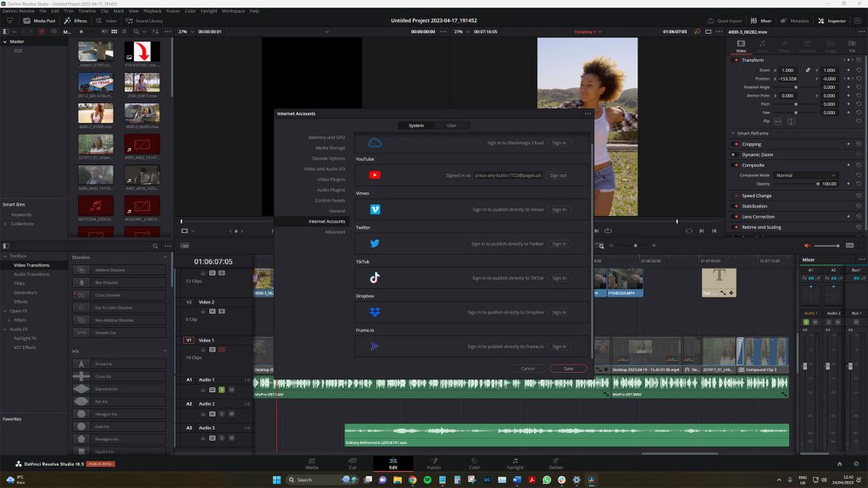Adjust the Pitch slider in Inspector

(x=796, y=104)
